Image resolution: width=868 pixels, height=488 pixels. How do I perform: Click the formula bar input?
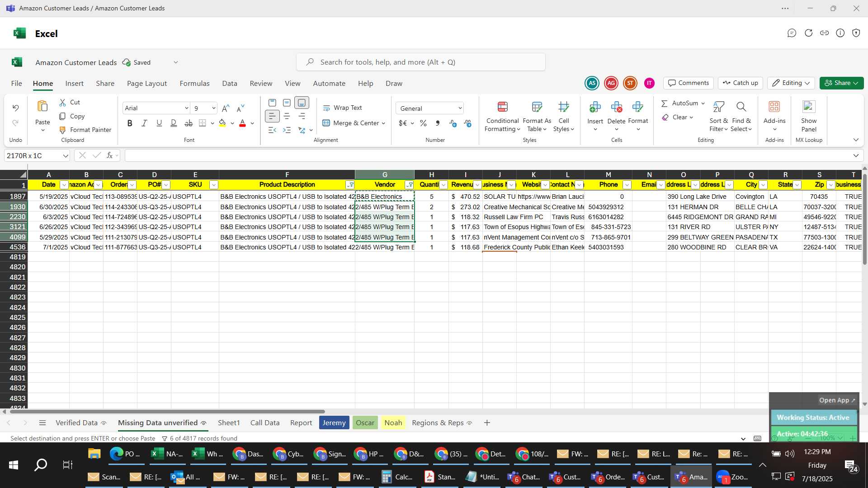click(x=488, y=156)
